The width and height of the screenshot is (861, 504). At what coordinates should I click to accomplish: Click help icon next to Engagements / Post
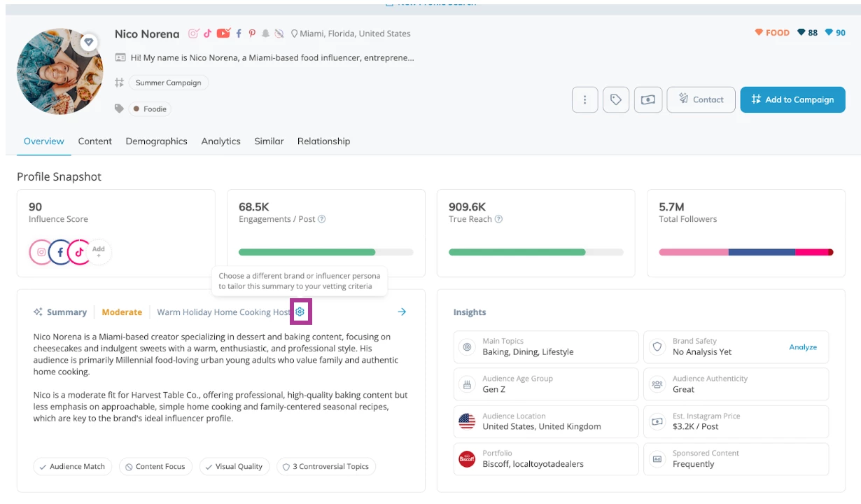pos(322,219)
